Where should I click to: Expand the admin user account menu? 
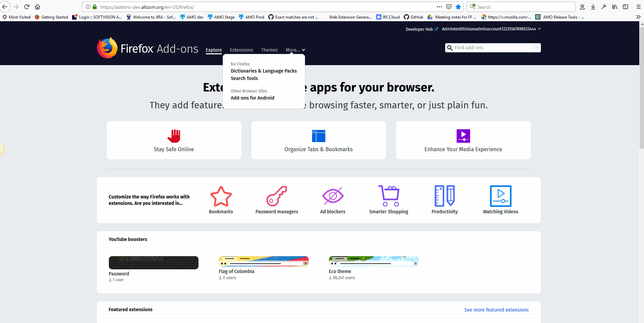click(x=491, y=29)
